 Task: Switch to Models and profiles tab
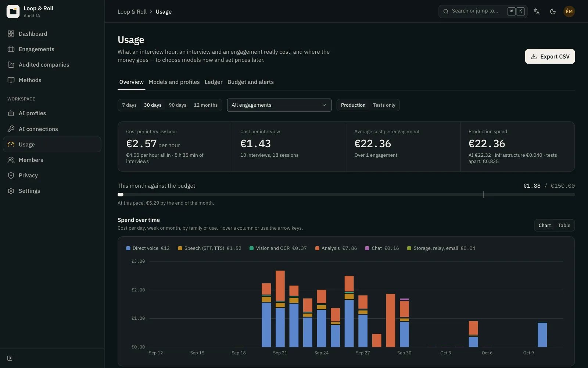[x=174, y=82]
